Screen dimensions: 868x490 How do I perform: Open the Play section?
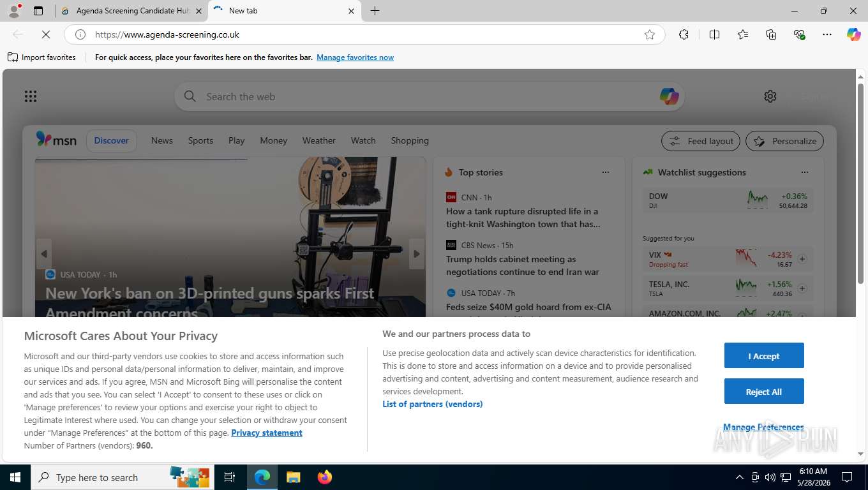click(x=237, y=140)
